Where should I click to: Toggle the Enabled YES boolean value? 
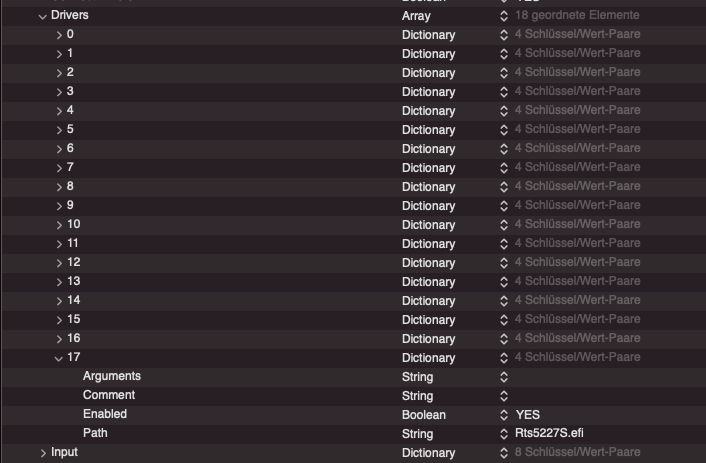click(x=527, y=415)
